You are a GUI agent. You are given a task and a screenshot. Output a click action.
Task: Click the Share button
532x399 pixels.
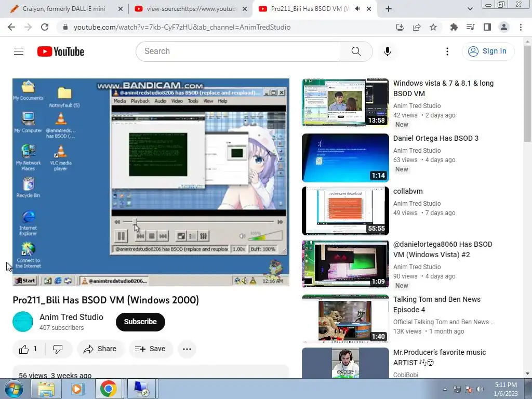tap(101, 349)
